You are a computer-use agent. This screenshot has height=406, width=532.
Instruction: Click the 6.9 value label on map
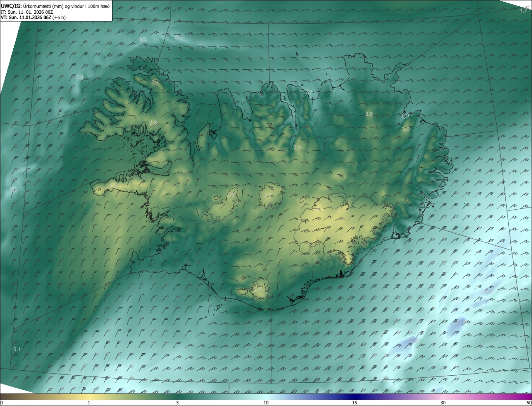pyautogui.click(x=405, y=116)
